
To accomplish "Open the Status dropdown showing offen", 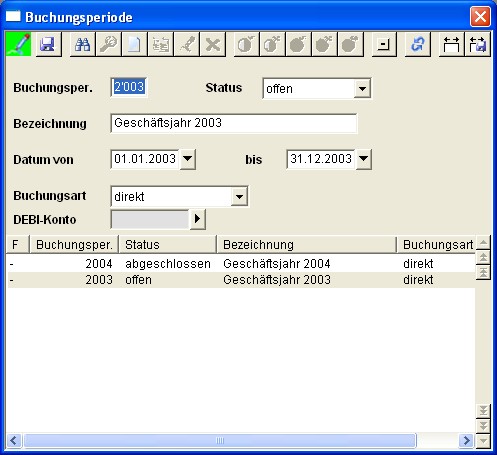I will point(362,89).
